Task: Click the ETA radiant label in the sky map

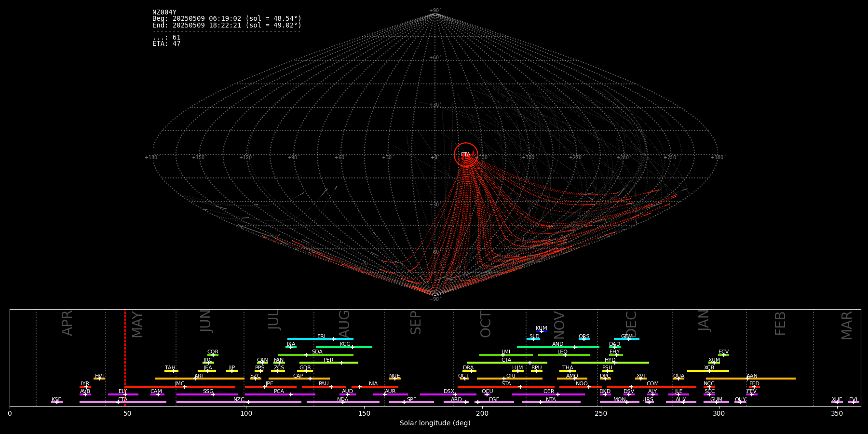Action: pyautogui.click(x=465, y=155)
